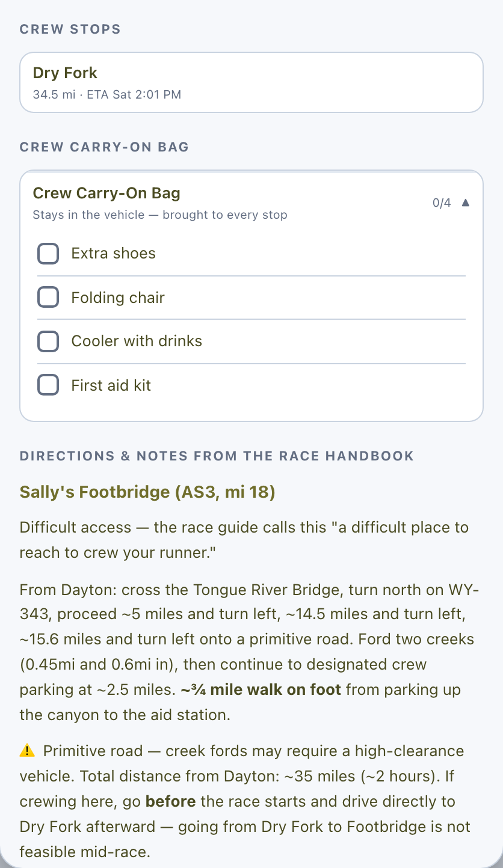Open the Dry Fork crew stop card

tap(251, 82)
